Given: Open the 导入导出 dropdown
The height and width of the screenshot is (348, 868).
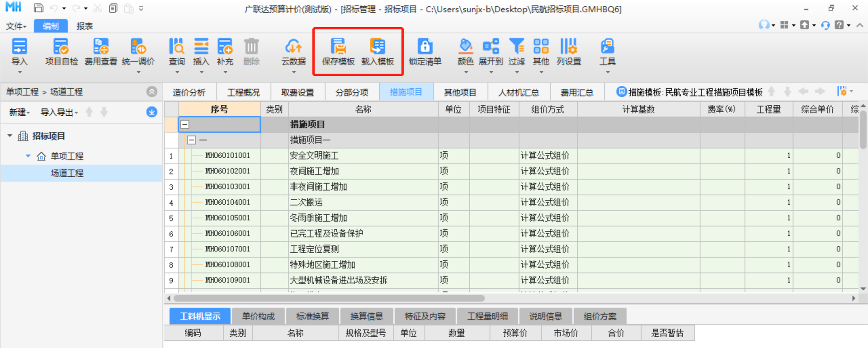Looking at the screenshot, I should pyautogui.click(x=59, y=112).
